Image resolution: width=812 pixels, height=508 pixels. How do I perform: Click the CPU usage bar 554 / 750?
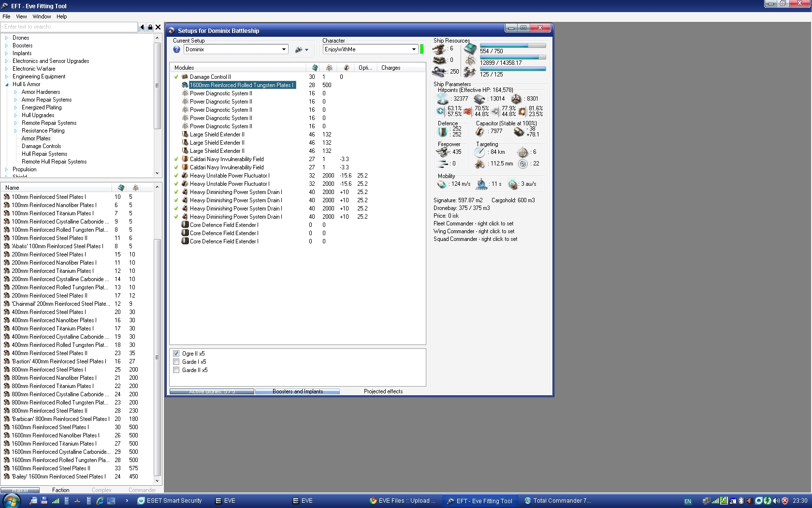point(513,46)
